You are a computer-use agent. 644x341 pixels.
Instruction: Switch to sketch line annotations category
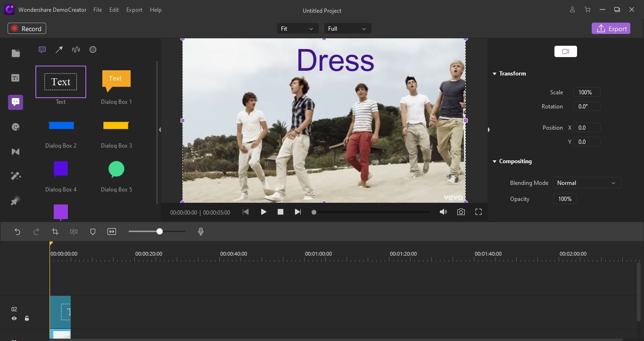pos(76,50)
